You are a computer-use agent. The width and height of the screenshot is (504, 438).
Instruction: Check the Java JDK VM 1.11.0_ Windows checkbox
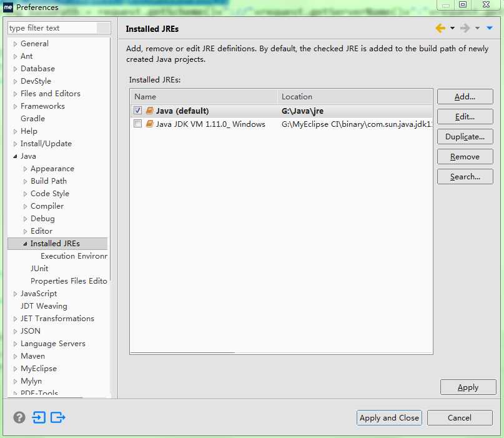click(137, 124)
